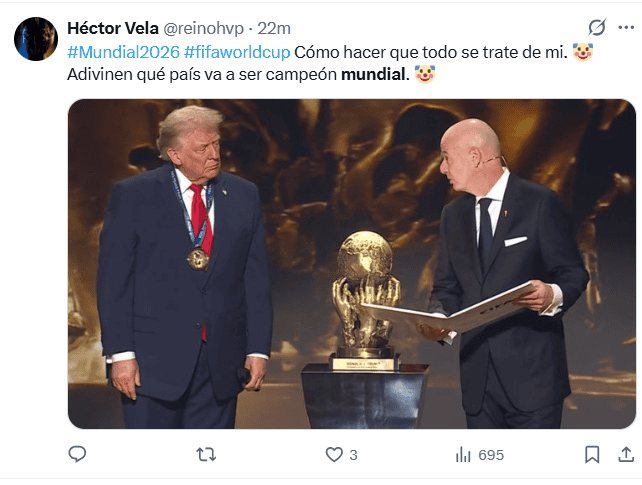This screenshot has width=642, height=485.
Task: Open the attached photo with the golden trophy
Action: pyautogui.click(x=352, y=264)
